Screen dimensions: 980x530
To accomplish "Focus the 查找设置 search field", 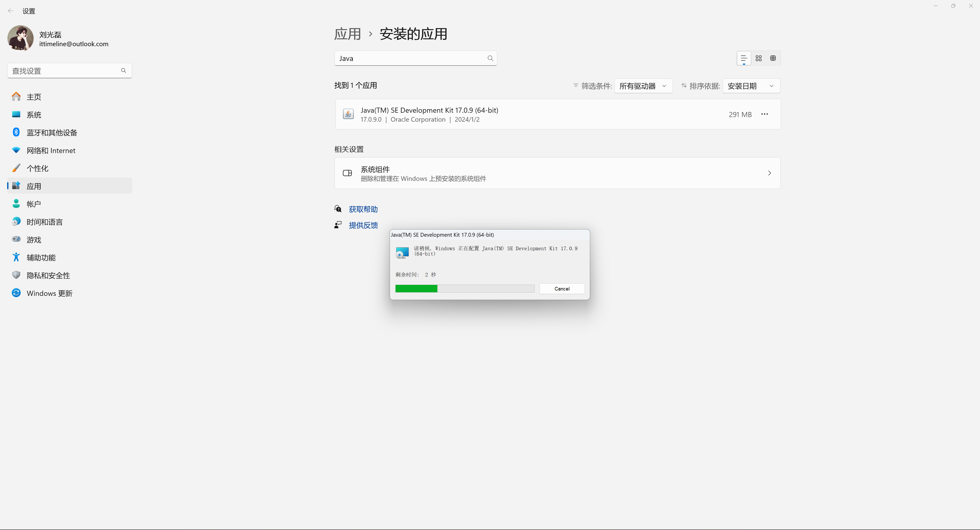I will (x=70, y=71).
